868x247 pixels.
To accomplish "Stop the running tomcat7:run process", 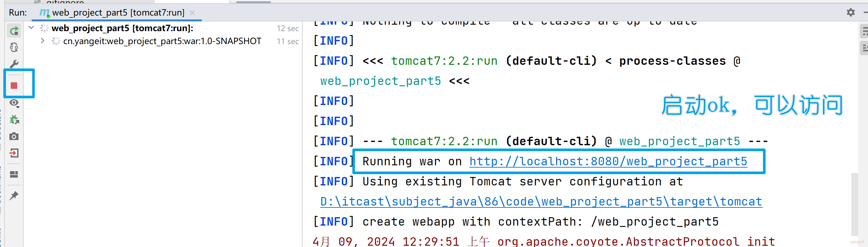I will click(x=14, y=86).
